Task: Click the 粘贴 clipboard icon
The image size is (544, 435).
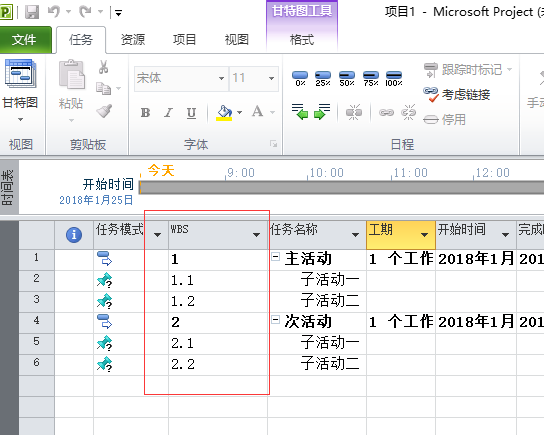Action: click(71, 75)
